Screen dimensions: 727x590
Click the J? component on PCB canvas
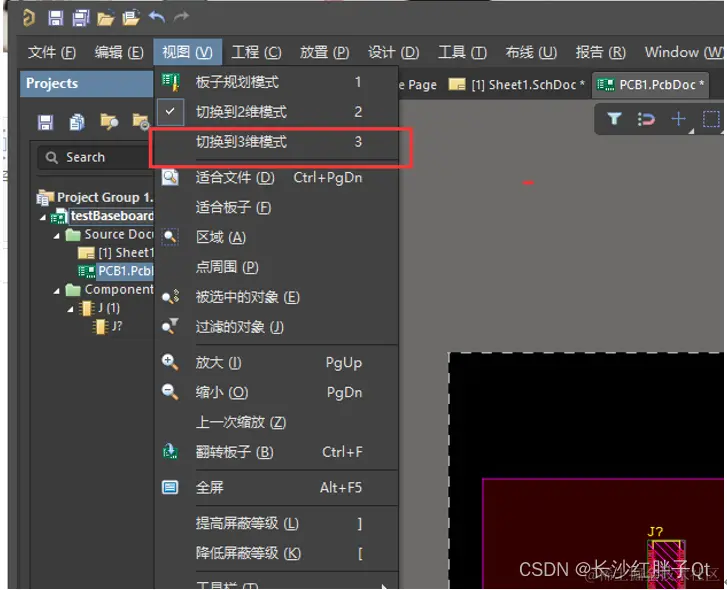coord(666,563)
